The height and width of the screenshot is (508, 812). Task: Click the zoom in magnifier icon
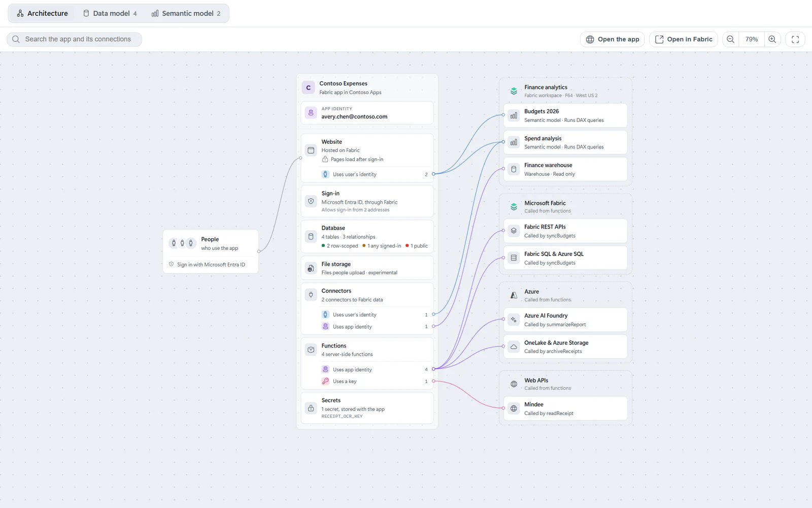point(772,39)
